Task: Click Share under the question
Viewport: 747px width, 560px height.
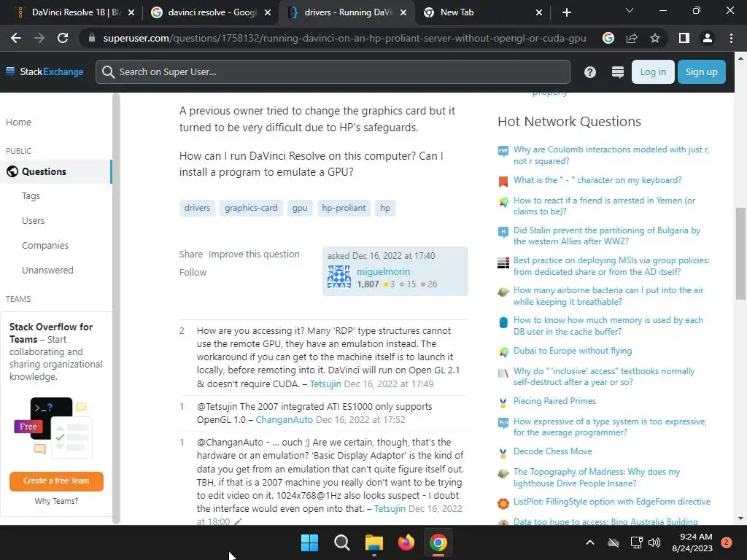Action: click(190, 254)
